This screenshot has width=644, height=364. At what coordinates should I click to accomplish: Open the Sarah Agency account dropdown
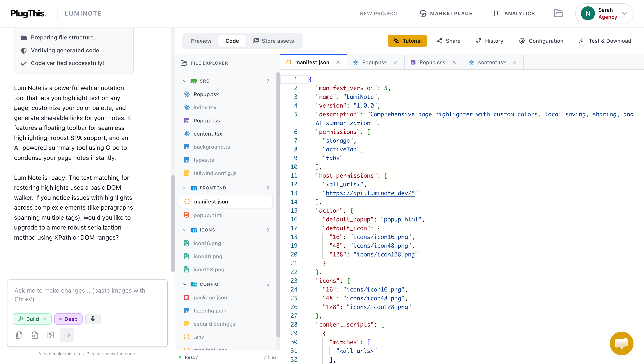click(604, 14)
